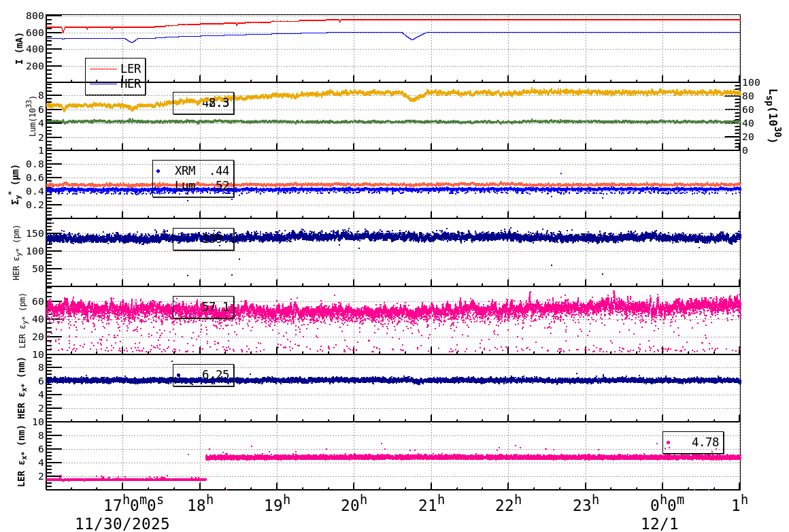Screen dimensions: 789x532
Task: Click the LER εx* (nm) axis title
Action: [x=22, y=456]
